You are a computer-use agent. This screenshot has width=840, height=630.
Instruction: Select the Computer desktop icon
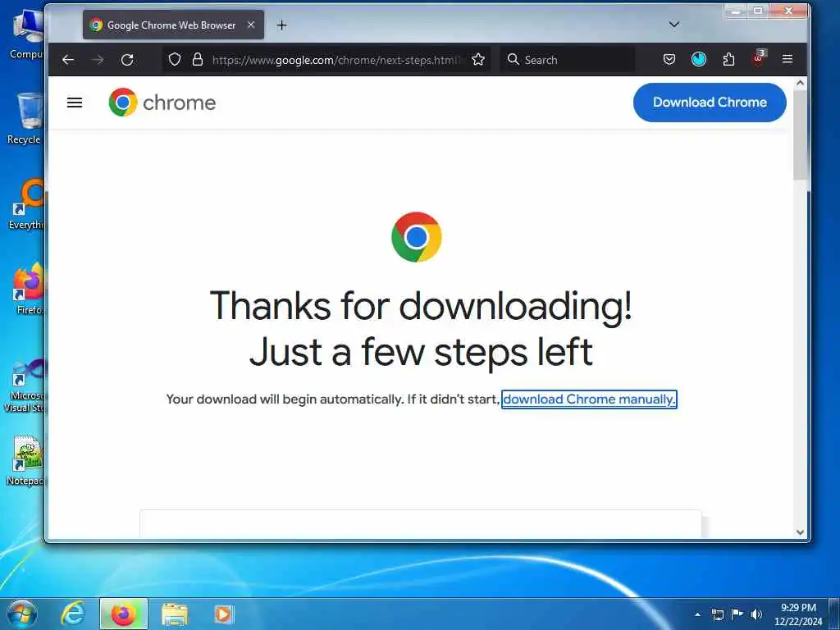tap(26, 34)
